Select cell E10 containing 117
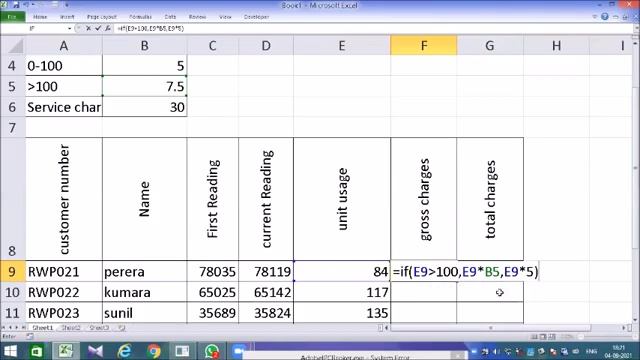The height and width of the screenshot is (360, 640). [x=342, y=292]
